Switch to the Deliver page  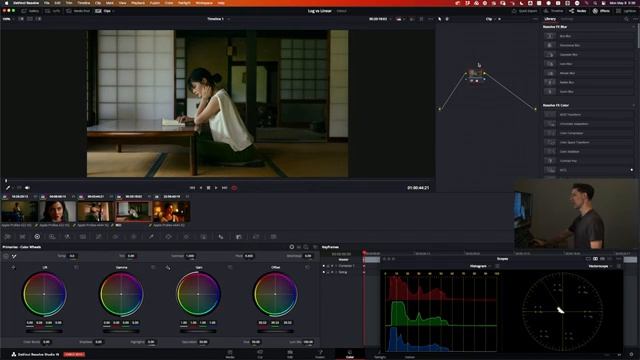coord(410,354)
